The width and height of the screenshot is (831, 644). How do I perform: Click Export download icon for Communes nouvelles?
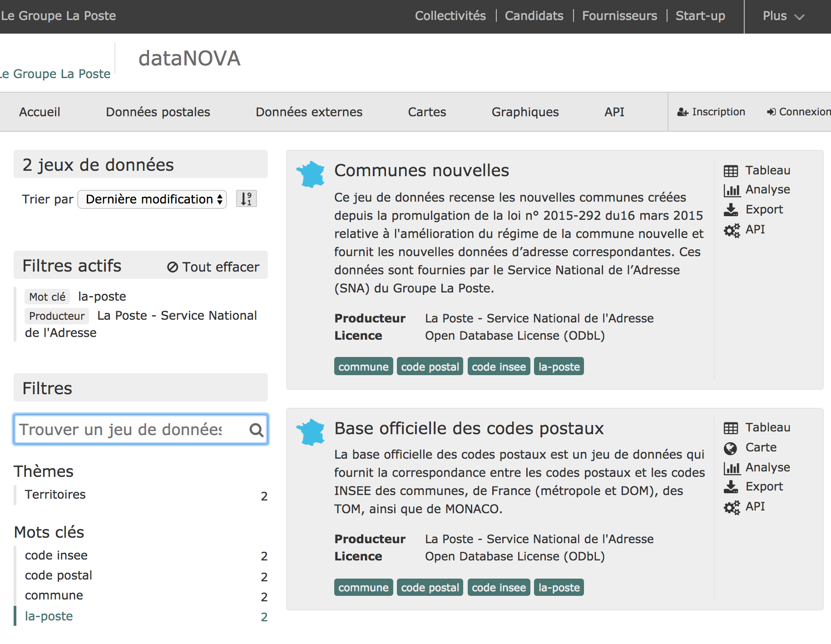pyautogui.click(x=731, y=210)
